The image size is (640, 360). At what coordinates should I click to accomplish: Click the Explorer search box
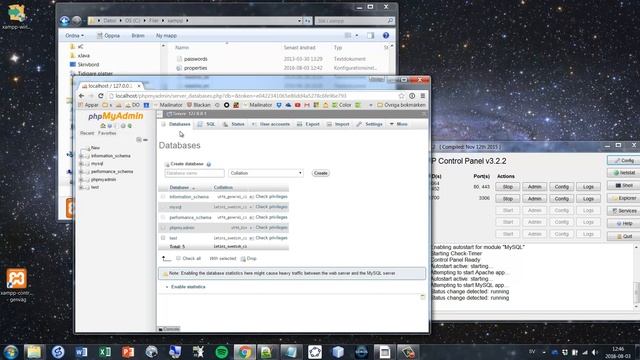[354, 20]
